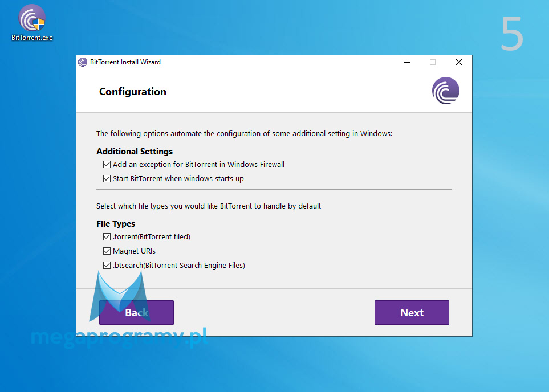Disable Start BitTorrent when windows starts up
549x392 pixels.
pyautogui.click(x=107, y=179)
